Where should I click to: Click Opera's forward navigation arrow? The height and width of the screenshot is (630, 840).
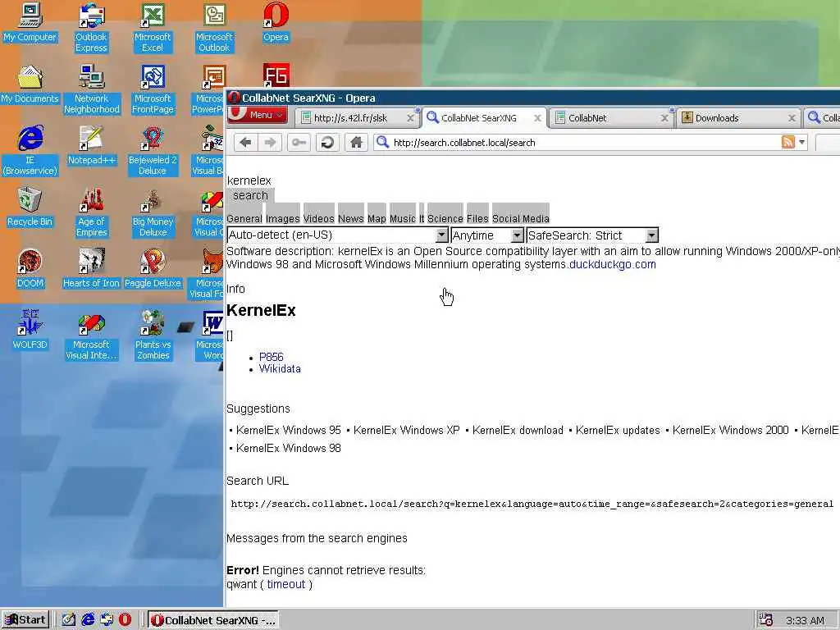pyautogui.click(x=270, y=143)
